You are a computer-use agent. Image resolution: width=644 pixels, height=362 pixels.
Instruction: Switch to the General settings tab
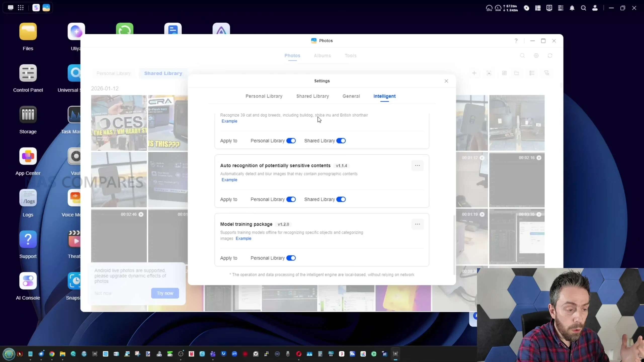(x=351, y=96)
